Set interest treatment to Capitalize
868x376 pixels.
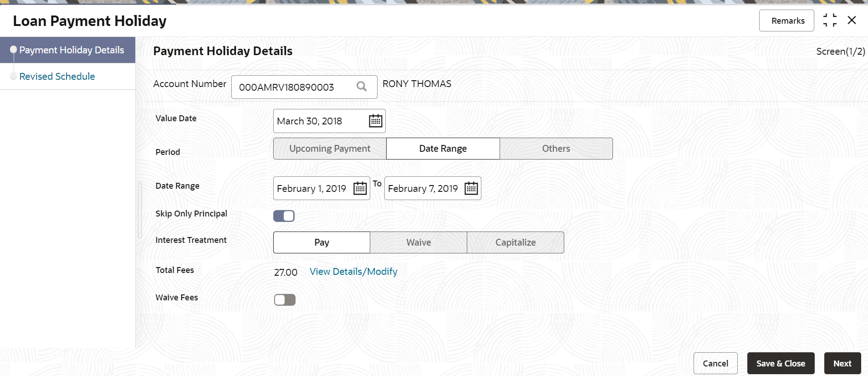pos(516,242)
